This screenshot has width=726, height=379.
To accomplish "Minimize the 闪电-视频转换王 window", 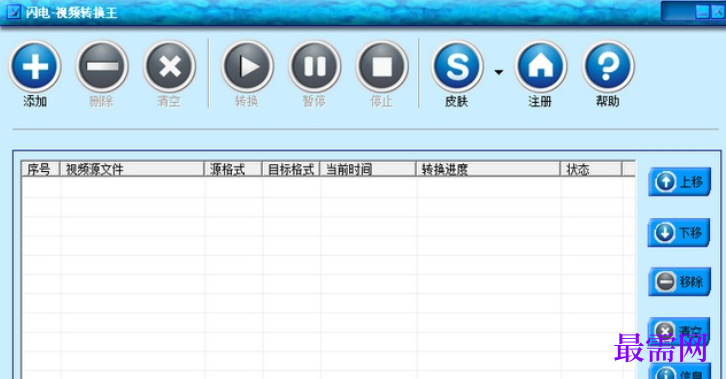I will (x=702, y=12).
